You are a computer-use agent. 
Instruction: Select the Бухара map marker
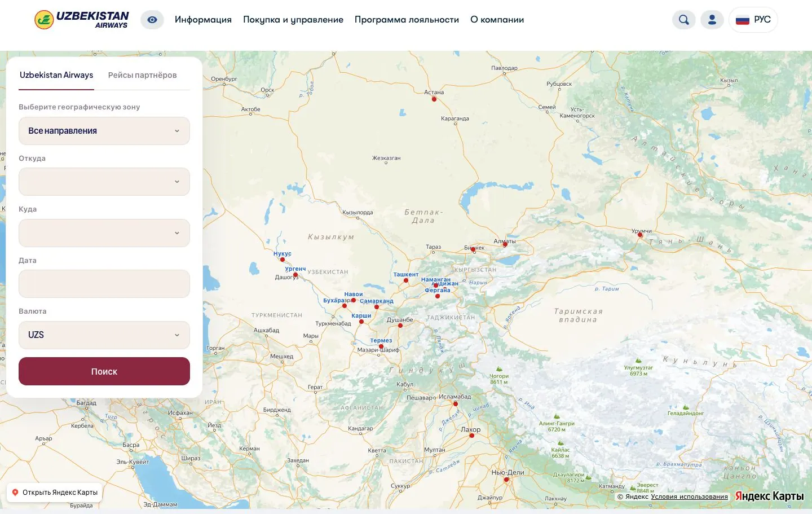coord(345,306)
